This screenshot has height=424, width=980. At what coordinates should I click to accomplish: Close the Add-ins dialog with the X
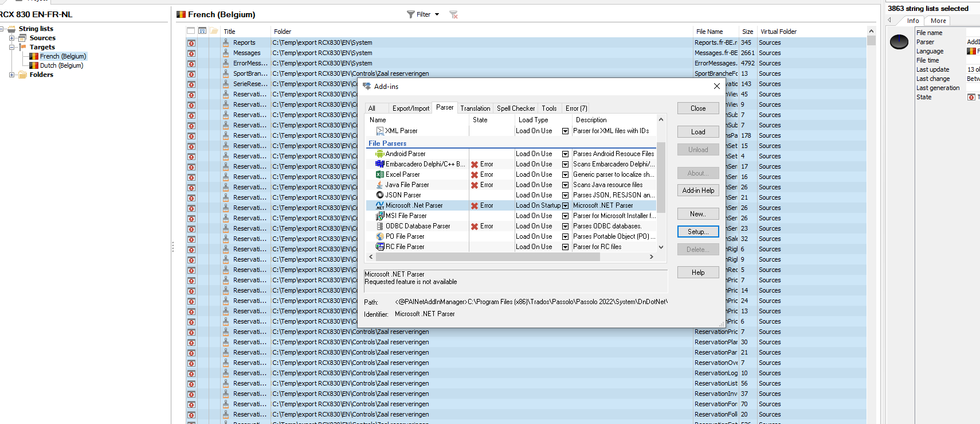716,86
